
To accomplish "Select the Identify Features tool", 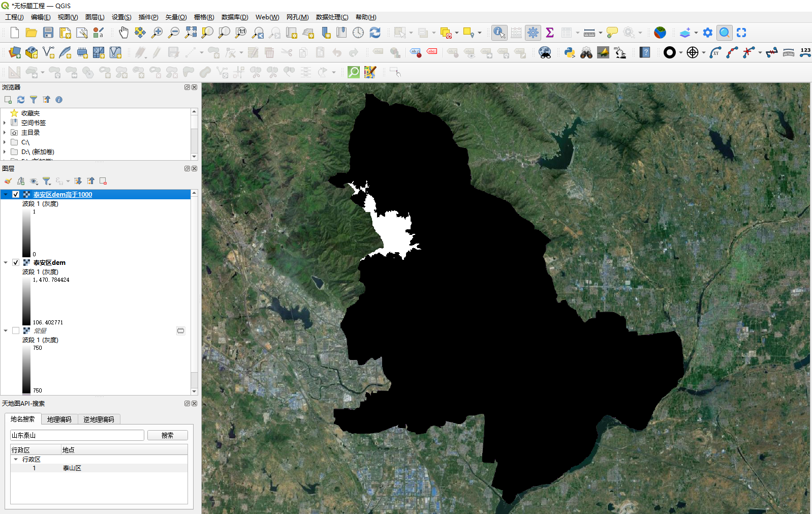I will tap(499, 33).
